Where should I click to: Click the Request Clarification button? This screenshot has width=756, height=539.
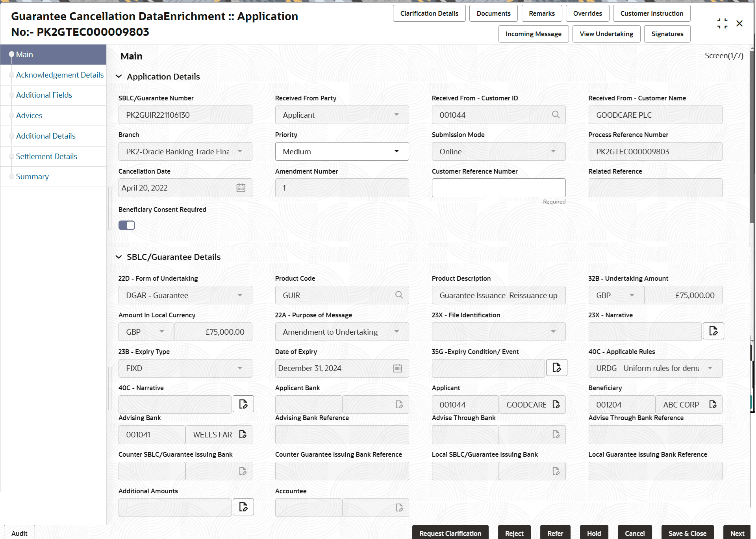pyautogui.click(x=450, y=533)
